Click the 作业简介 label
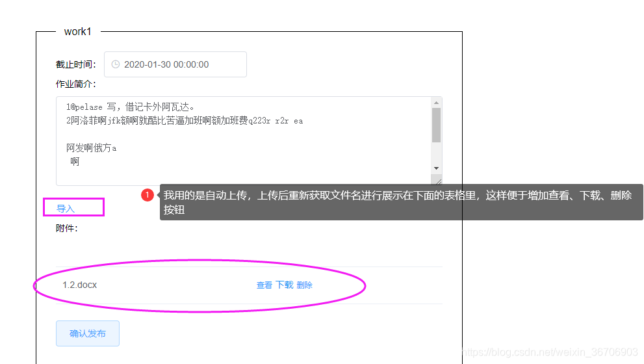 coord(75,84)
